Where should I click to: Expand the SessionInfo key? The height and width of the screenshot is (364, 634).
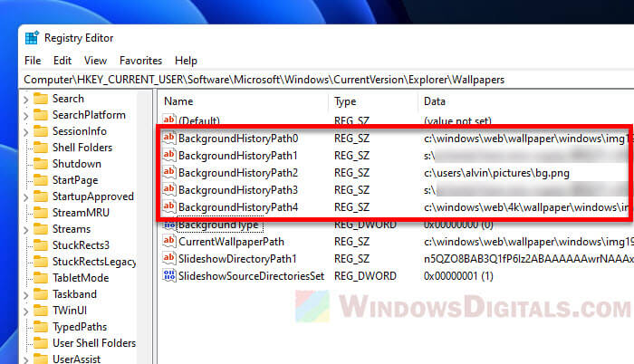coord(26,132)
